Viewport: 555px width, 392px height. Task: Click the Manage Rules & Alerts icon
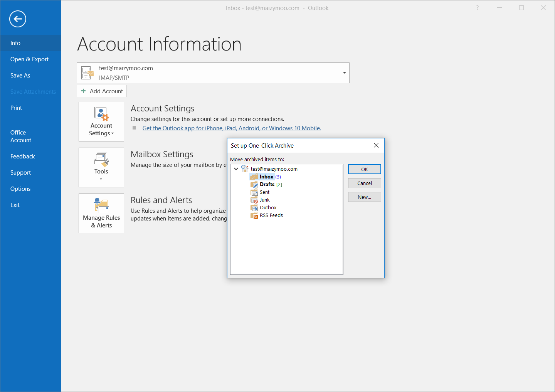click(x=101, y=213)
